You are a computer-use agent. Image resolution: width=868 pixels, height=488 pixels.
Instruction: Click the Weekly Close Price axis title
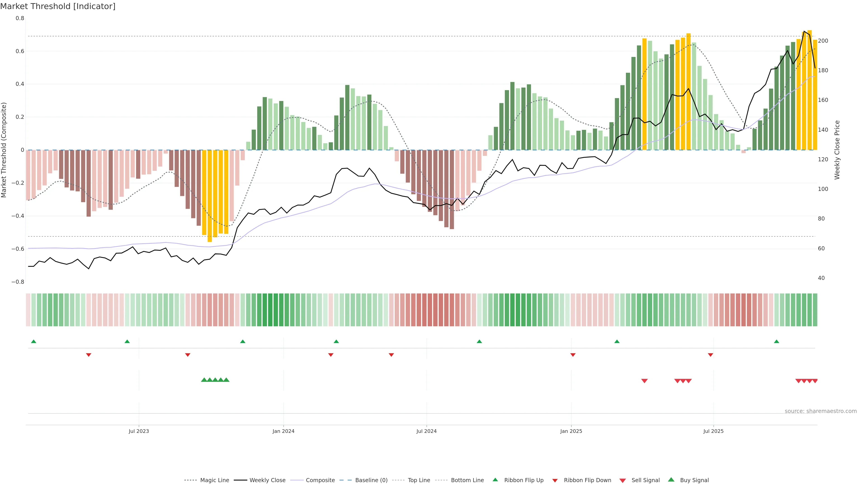(837, 150)
